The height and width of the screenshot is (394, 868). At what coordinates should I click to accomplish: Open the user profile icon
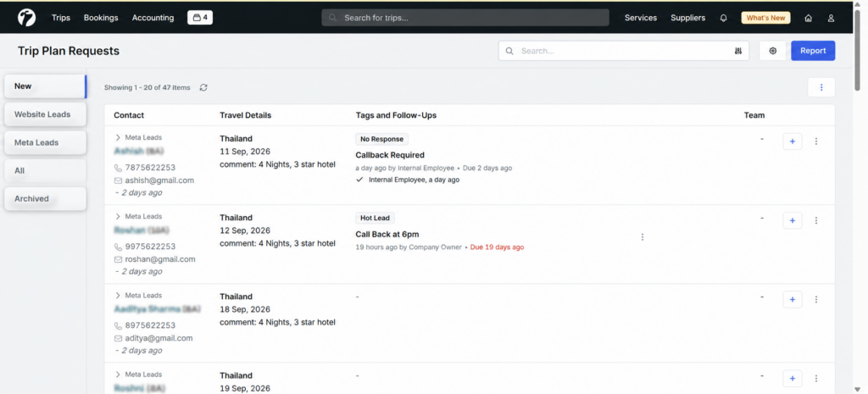(831, 19)
